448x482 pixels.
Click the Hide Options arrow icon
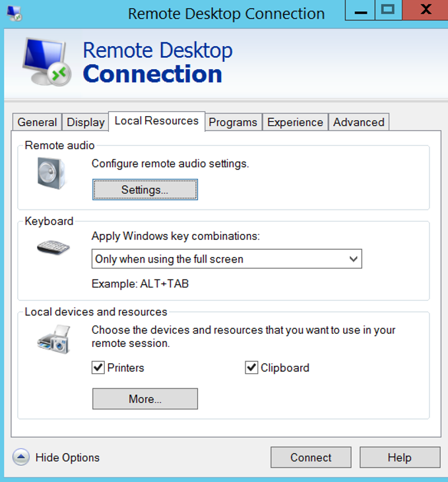(x=21, y=457)
